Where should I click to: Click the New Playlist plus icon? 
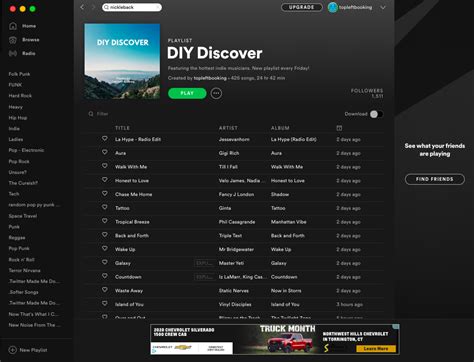13,350
